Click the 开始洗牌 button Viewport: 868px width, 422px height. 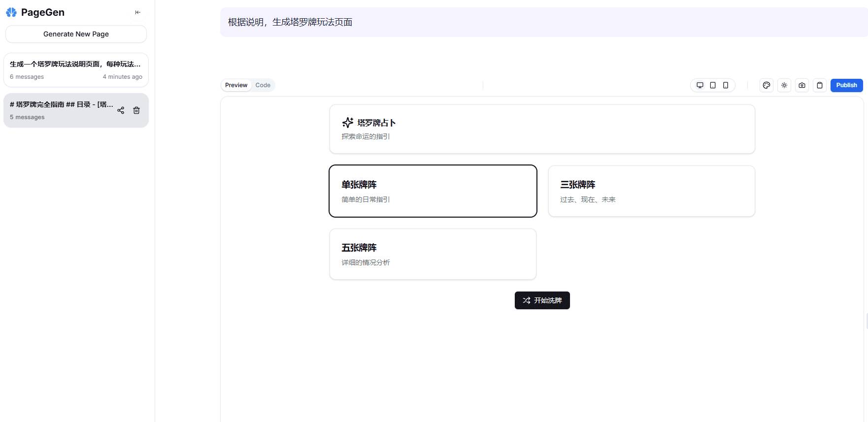(542, 300)
